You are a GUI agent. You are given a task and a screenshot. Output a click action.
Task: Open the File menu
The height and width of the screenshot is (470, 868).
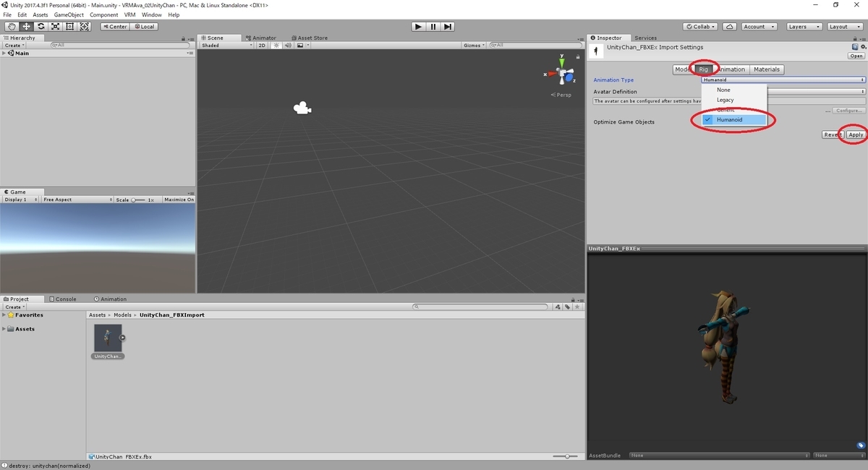[x=8, y=14]
